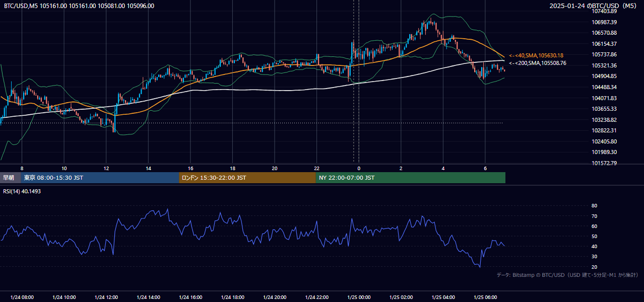Image resolution: width=644 pixels, height=302 pixels.
Task: Click the price axis value 102405.80
Action: coord(605,141)
